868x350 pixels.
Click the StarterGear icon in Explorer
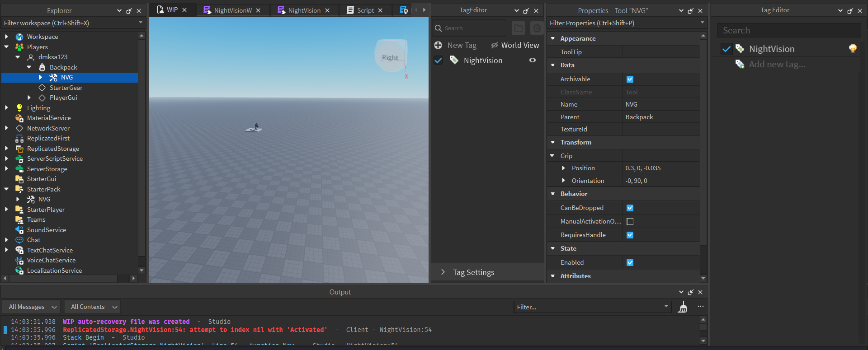click(42, 88)
